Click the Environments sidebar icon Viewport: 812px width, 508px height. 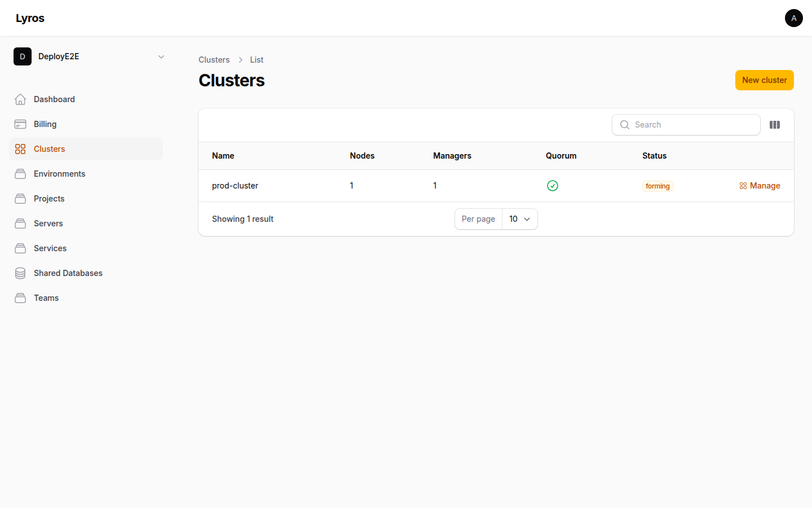point(20,174)
